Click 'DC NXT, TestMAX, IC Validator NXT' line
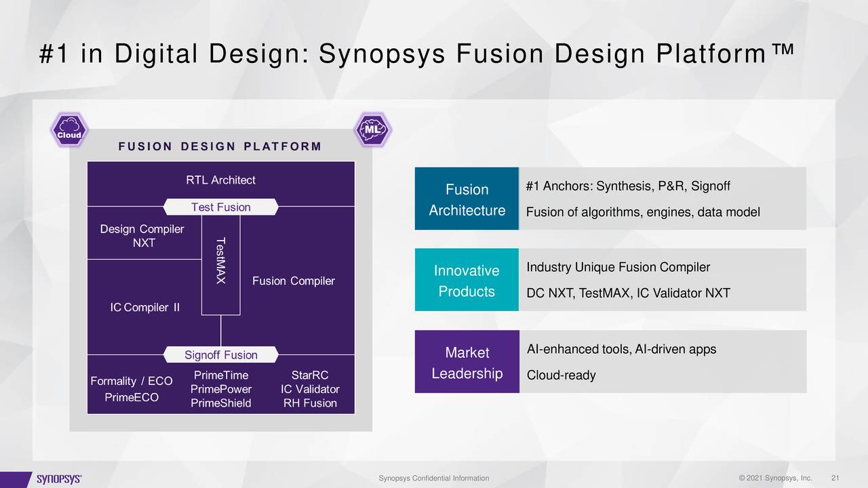 point(628,293)
